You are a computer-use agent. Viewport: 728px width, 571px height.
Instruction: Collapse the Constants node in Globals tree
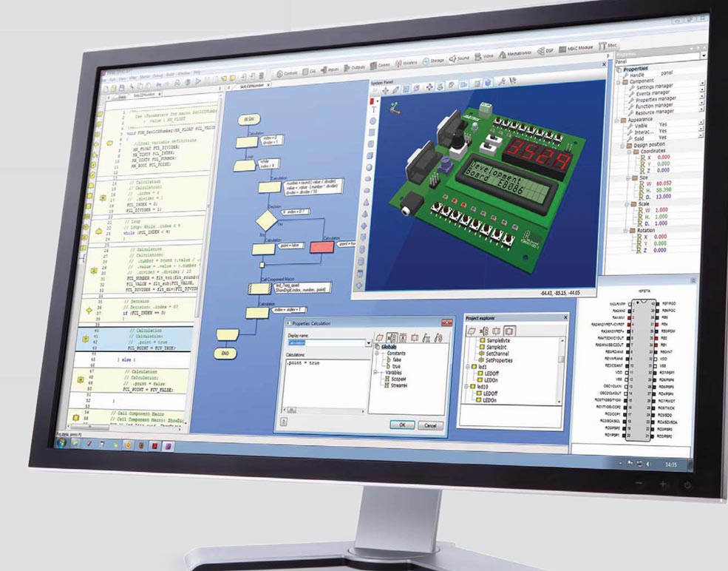click(377, 354)
